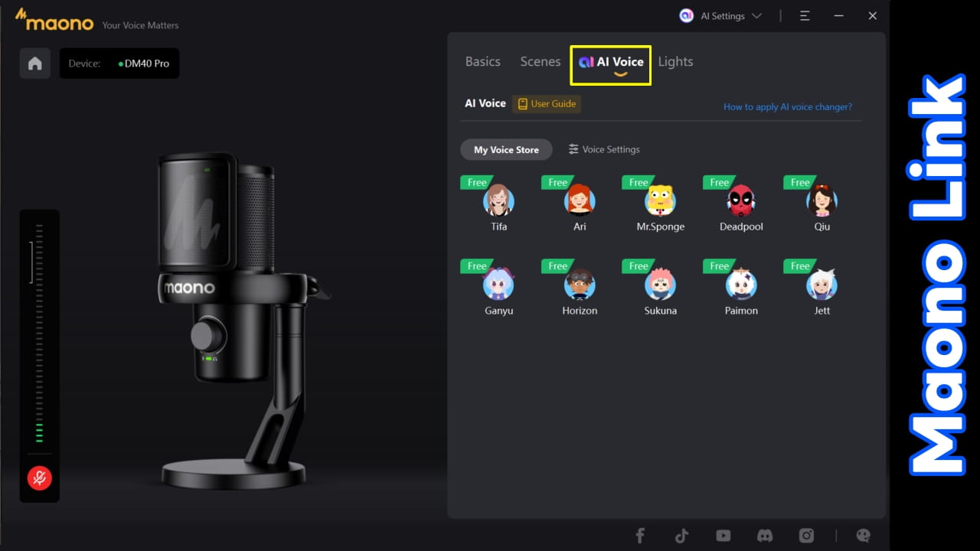Choose the Mr.Sponge voice avatar

pos(660,201)
